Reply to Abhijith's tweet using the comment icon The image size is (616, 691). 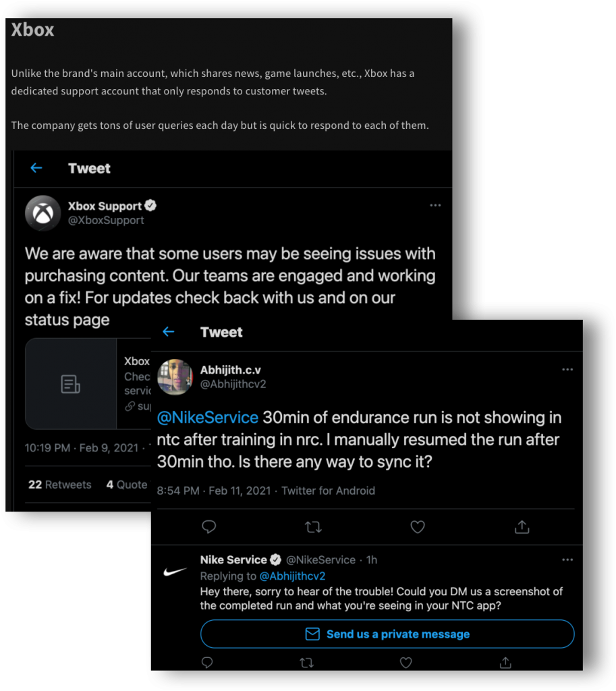(x=209, y=527)
